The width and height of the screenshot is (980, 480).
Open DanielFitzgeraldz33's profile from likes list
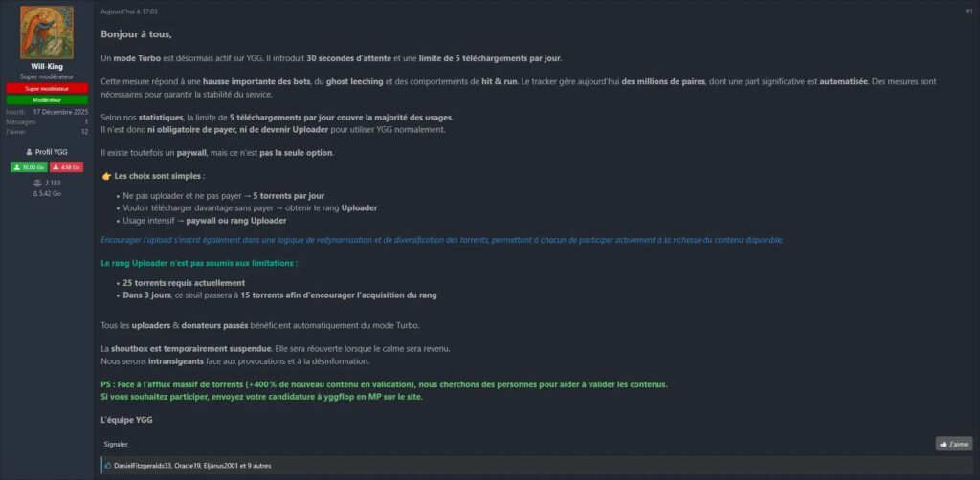coord(145,466)
